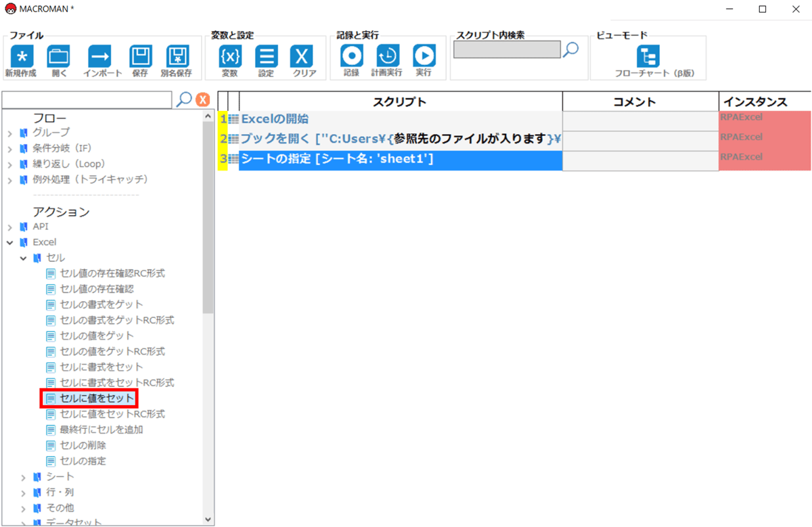Image resolution: width=812 pixels, height=527 pixels.
Task: Click the 計画実行 (Scheduled Run) icon
Action: pyautogui.click(x=387, y=57)
